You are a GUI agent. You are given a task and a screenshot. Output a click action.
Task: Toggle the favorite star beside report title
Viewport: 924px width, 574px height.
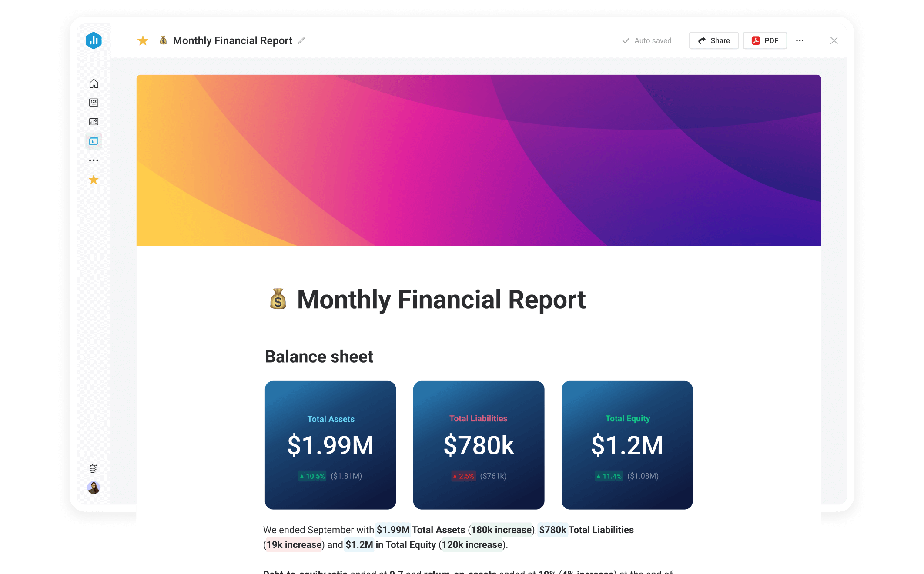coord(143,41)
